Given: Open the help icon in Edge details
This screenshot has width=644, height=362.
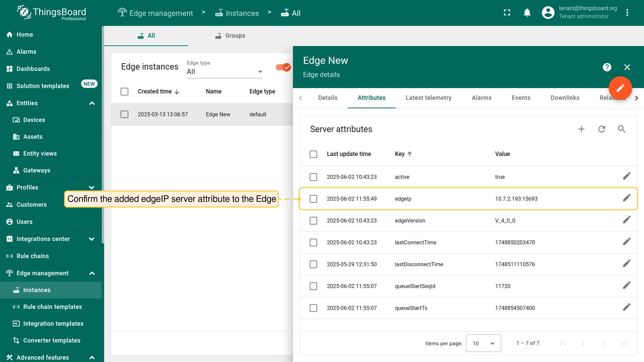Looking at the screenshot, I should coord(607,67).
